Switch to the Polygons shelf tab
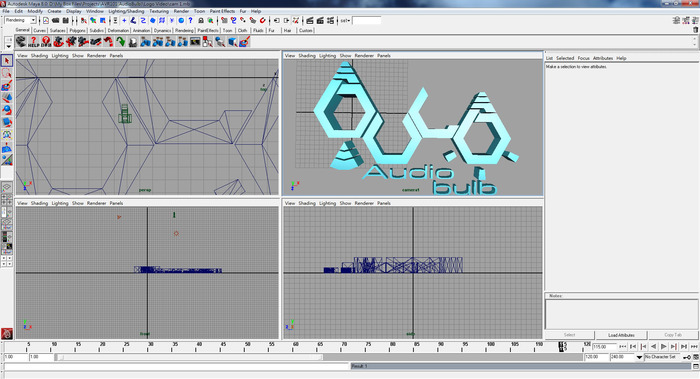 [77, 30]
